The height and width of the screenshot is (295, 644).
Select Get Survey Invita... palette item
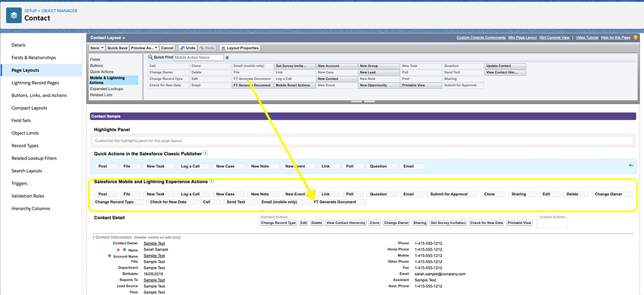(294, 66)
